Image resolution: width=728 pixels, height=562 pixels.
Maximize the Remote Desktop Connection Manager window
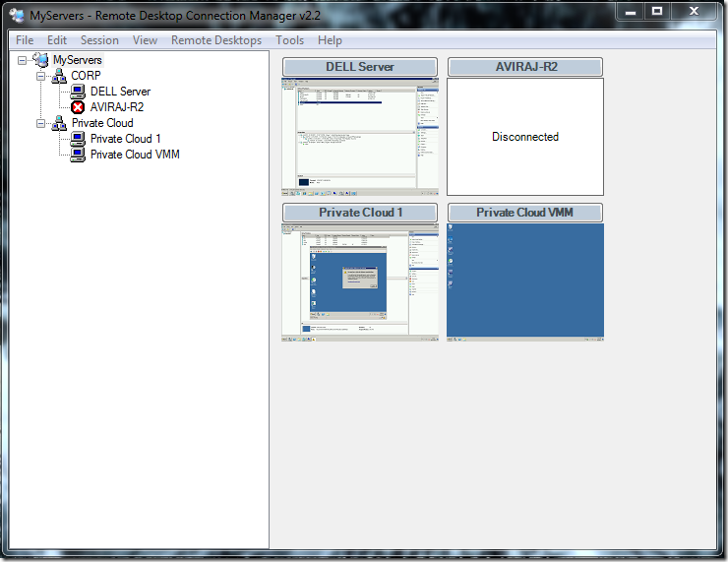coord(657,12)
